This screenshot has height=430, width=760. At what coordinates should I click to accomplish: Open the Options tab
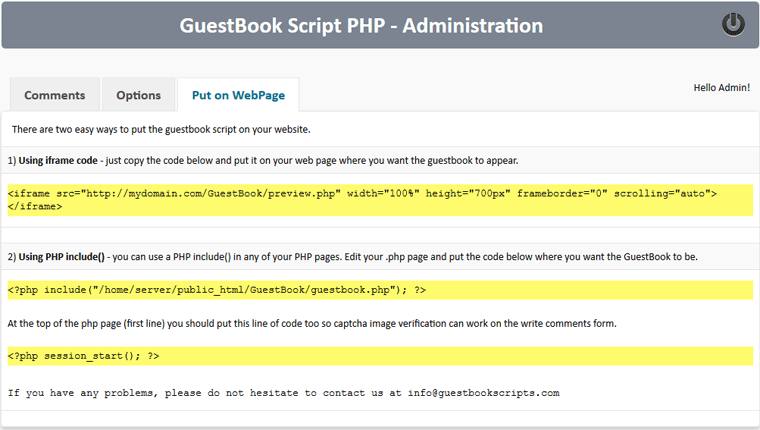[x=138, y=95]
